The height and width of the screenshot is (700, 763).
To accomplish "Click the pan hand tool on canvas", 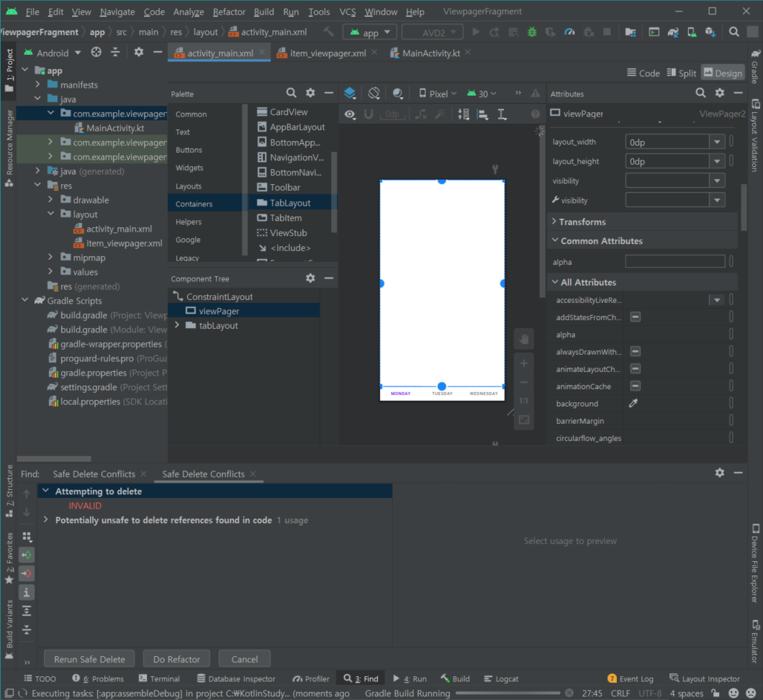I will (524, 339).
